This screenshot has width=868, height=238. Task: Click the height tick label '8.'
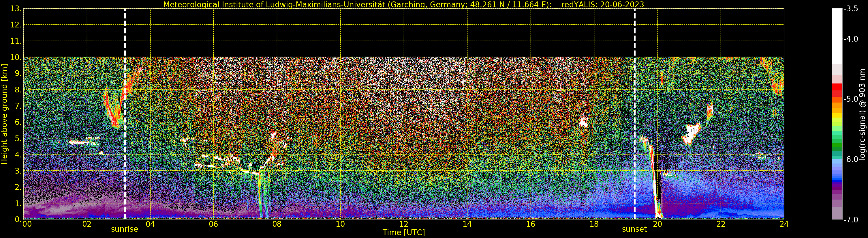[x=18, y=90]
